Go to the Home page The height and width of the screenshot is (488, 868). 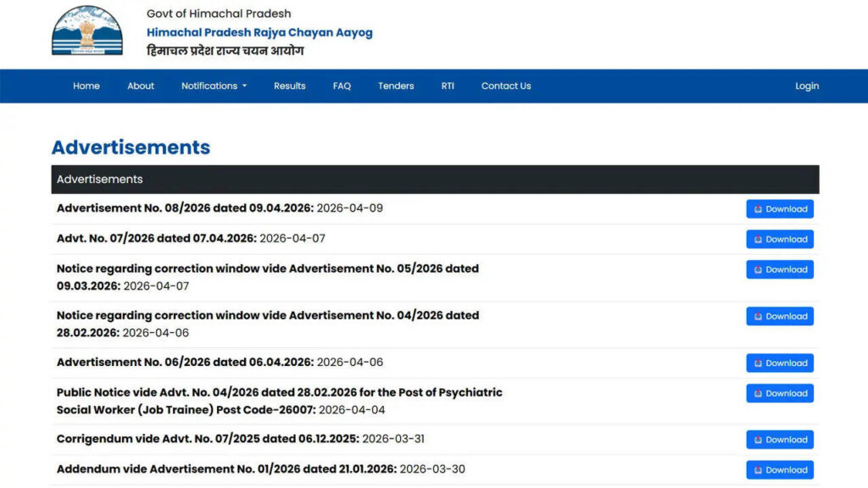tap(86, 86)
